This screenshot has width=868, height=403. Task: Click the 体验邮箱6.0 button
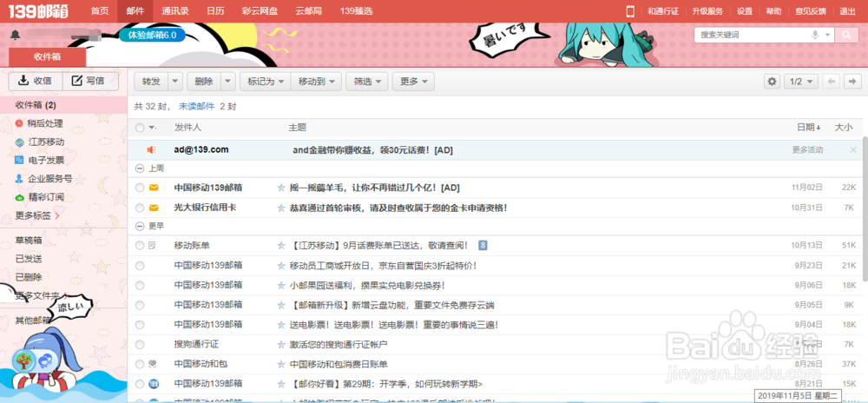152,35
